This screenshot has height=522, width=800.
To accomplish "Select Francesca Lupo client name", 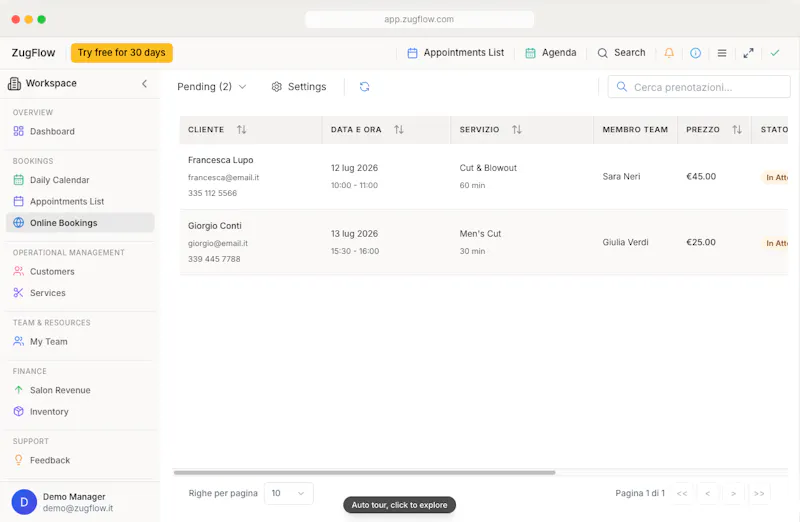I will (x=220, y=160).
